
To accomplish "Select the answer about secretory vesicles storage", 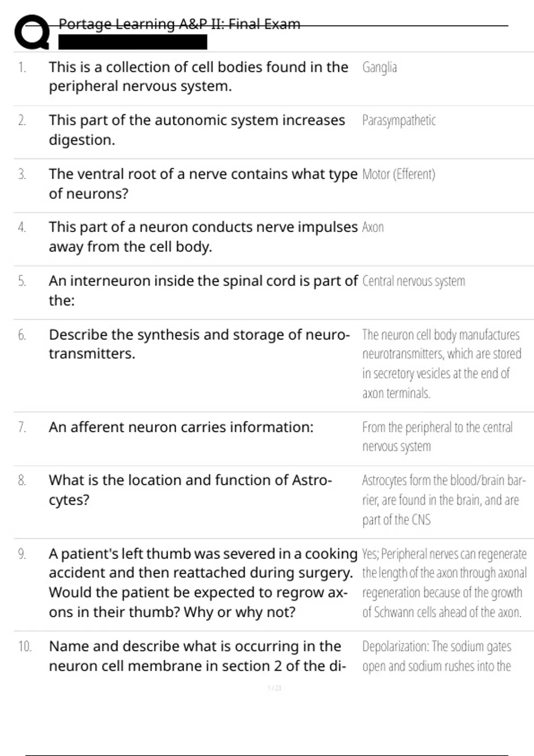I will click(441, 364).
